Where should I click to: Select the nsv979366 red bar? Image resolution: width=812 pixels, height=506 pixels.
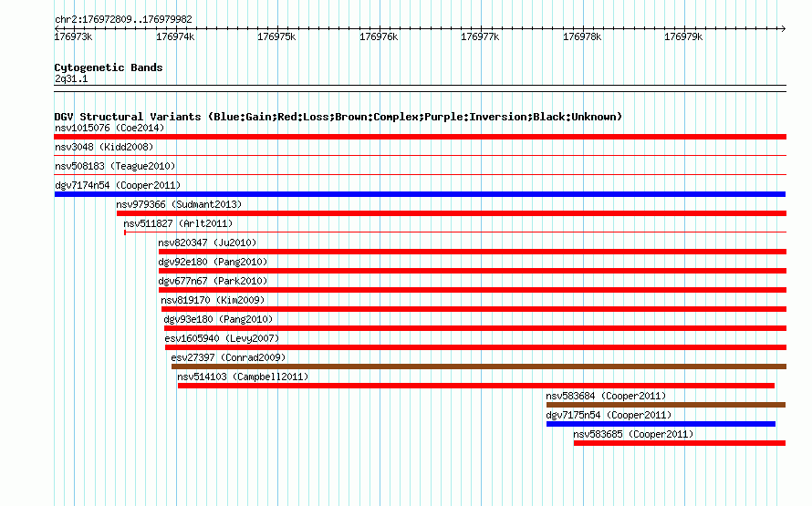(452, 213)
